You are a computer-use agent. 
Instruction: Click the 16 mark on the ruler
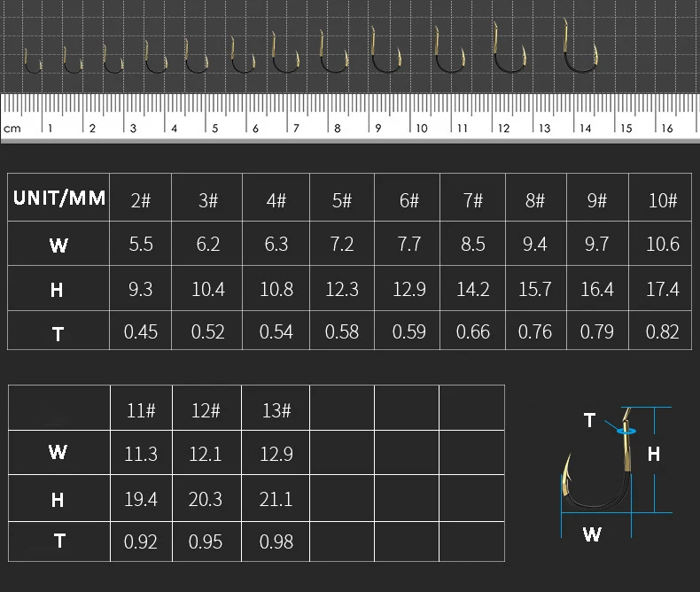coord(667,129)
